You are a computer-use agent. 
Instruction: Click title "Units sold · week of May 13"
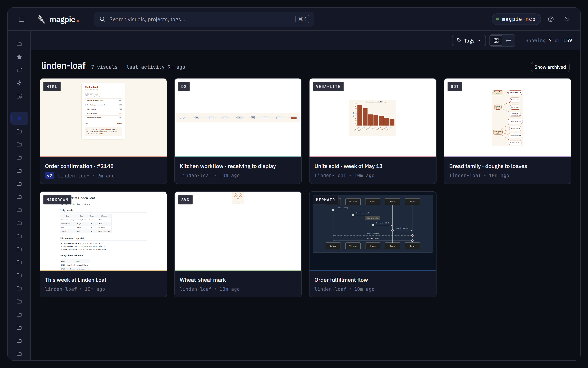tap(348, 166)
